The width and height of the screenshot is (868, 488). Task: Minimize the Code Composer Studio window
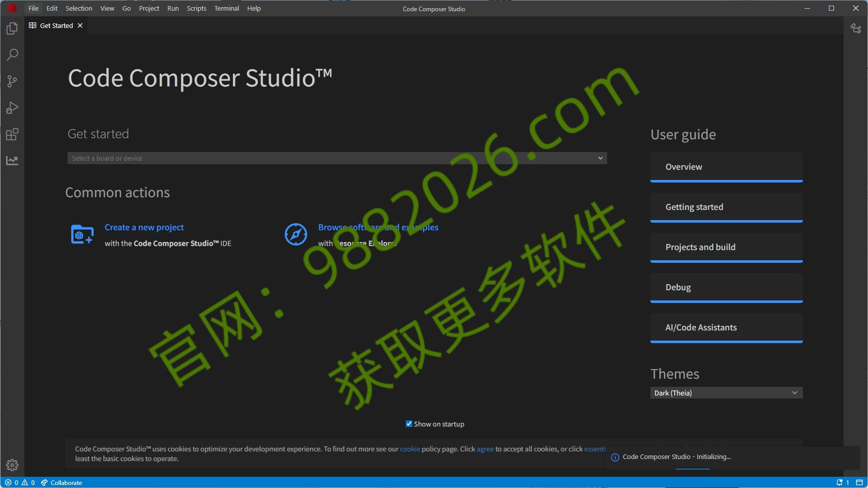coord(807,8)
